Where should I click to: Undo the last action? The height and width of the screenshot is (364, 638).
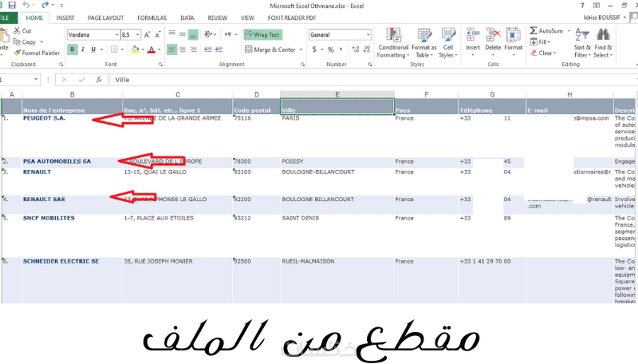[26, 5]
